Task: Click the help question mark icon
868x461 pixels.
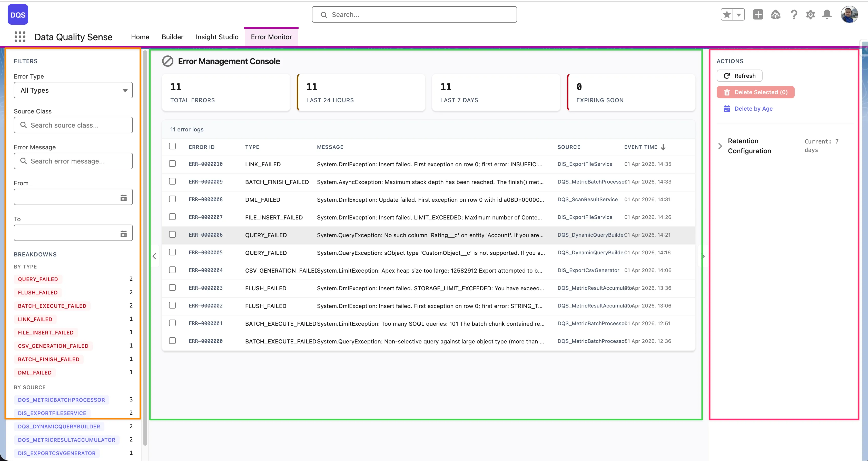Action: [x=794, y=14]
